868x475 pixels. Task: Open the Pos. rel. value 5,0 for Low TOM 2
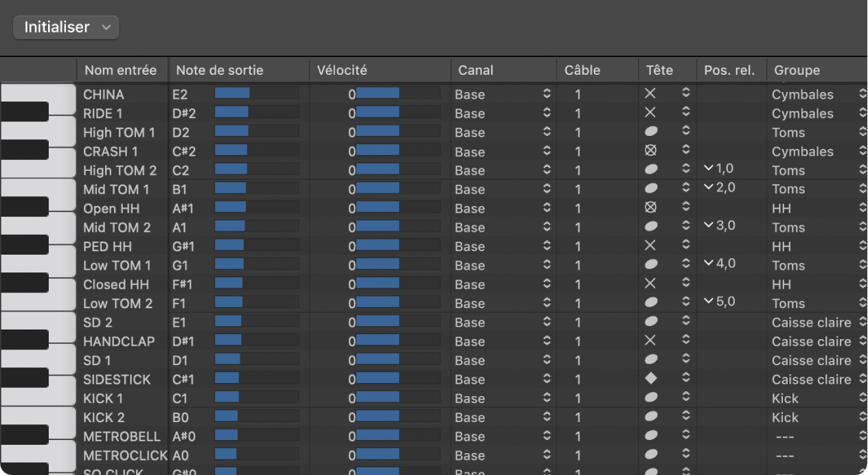(x=720, y=302)
